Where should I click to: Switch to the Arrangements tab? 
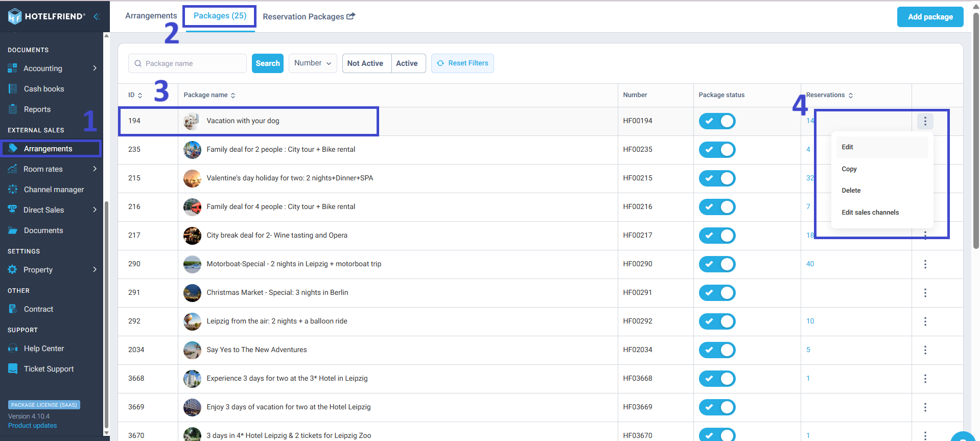pos(151,16)
